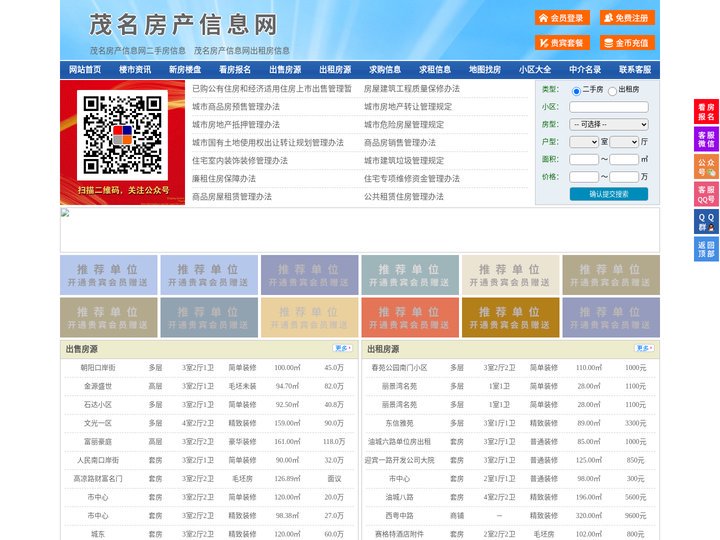Open the 联系客服 navigation item
720x540 pixels.
(x=635, y=70)
